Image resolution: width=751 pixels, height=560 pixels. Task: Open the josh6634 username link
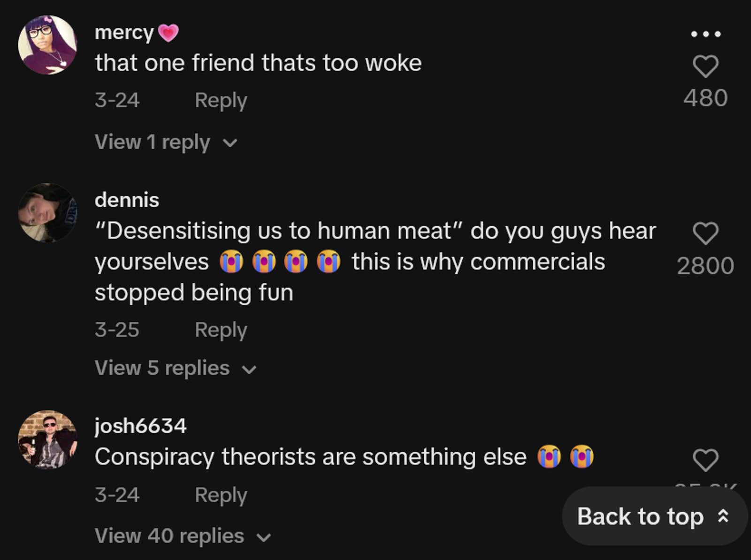tap(140, 426)
